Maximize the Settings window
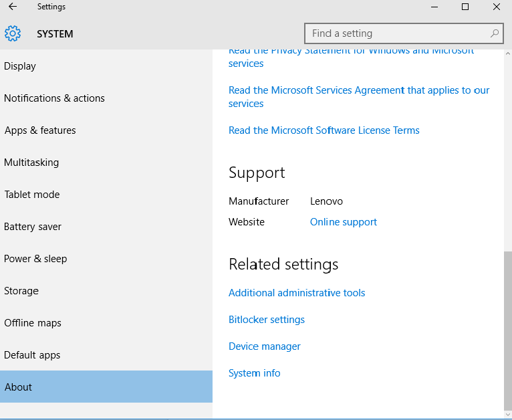 click(x=465, y=7)
